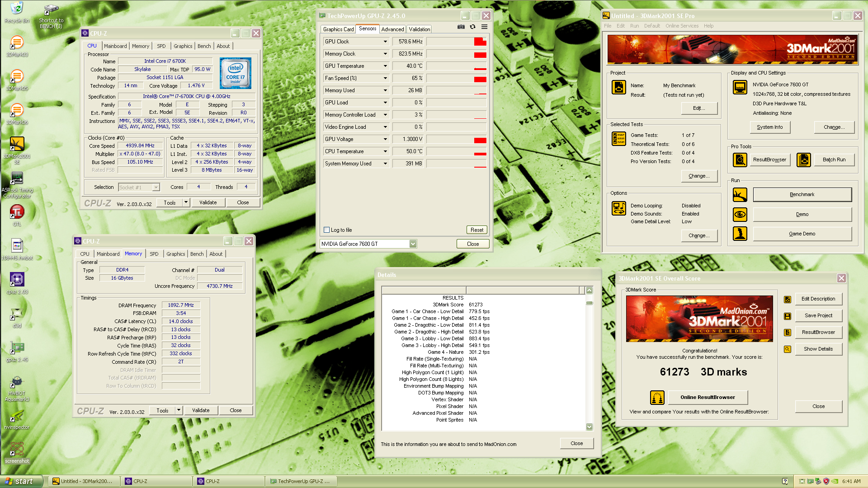Click the 3DMark Options icon
Image resolution: width=868 pixels, height=488 pixels.
tap(618, 208)
